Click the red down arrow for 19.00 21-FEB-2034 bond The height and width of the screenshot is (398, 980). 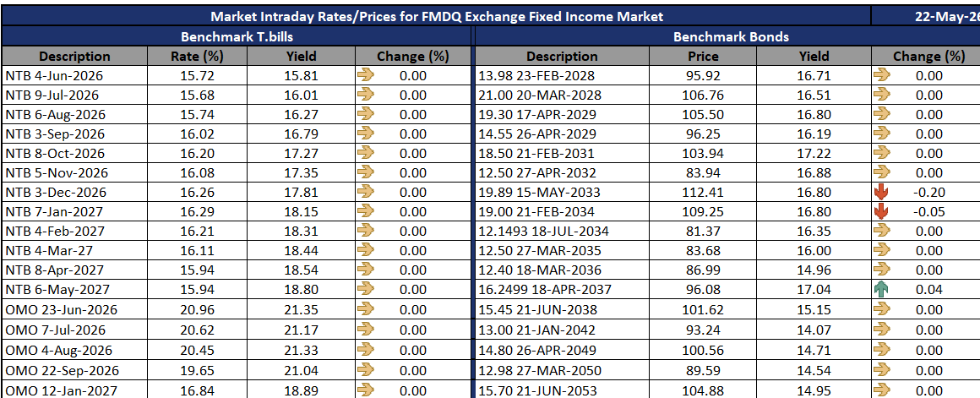click(x=881, y=212)
